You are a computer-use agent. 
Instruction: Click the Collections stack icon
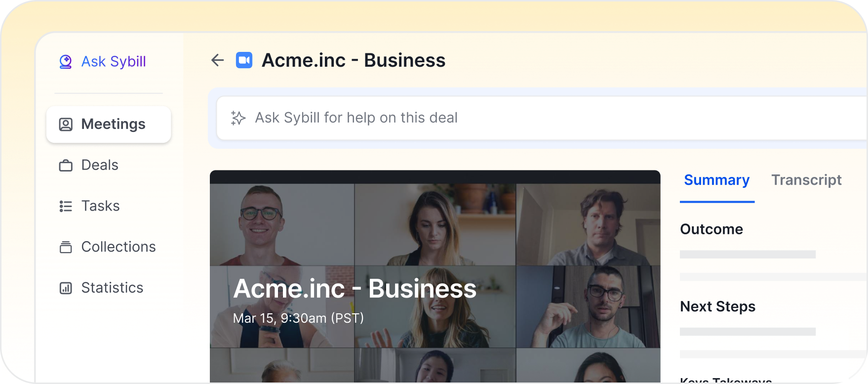tap(66, 247)
